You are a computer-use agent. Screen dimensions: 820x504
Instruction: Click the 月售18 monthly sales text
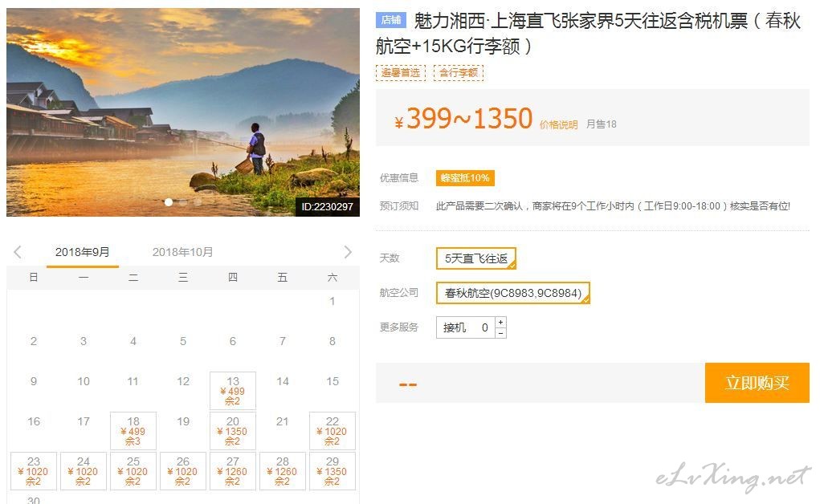click(x=601, y=124)
